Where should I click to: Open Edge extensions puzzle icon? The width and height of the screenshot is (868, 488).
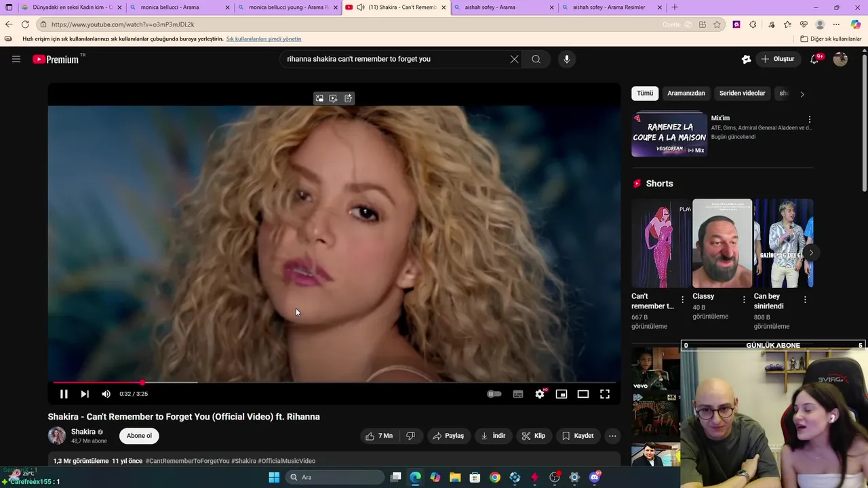753,24
